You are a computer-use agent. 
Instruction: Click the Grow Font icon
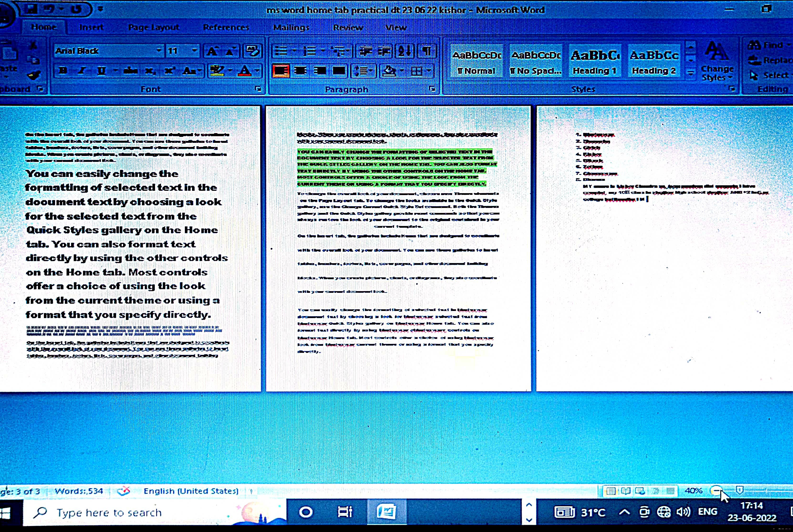(213, 51)
